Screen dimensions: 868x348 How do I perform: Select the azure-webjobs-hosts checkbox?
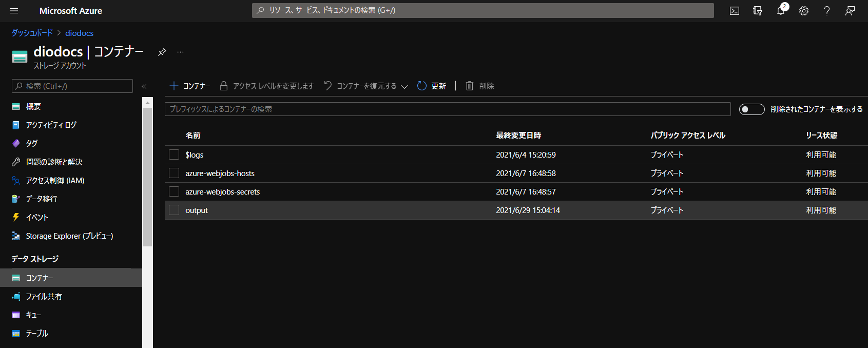coord(174,173)
